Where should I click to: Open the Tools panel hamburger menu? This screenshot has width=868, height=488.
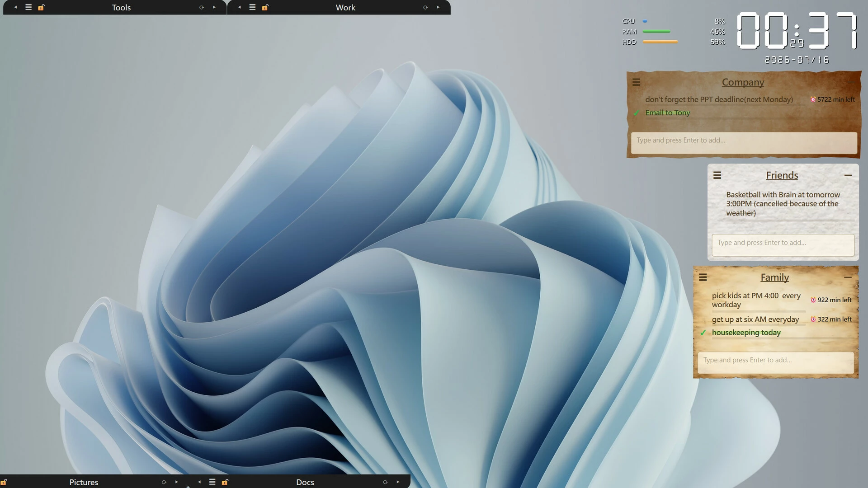[x=28, y=7]
